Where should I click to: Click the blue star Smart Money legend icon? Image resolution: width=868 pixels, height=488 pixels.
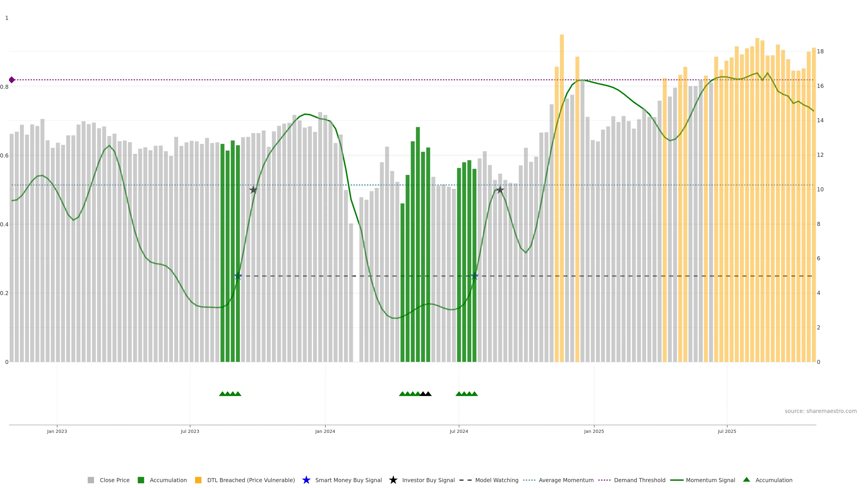[306, 480]
